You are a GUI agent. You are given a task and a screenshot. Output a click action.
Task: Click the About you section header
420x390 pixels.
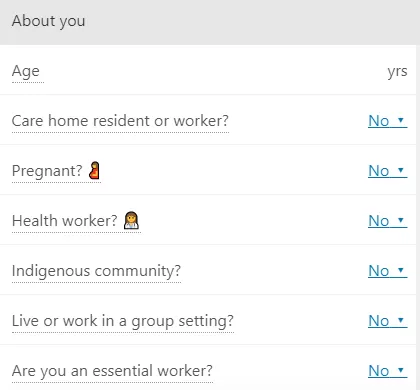pyautogui.click(x=49, y=21)
